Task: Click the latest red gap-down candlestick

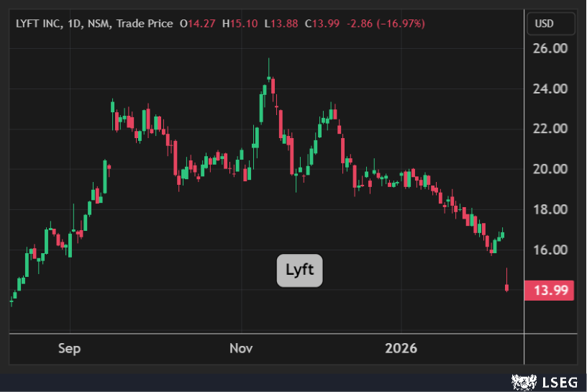Action: (x=507, y=288)
